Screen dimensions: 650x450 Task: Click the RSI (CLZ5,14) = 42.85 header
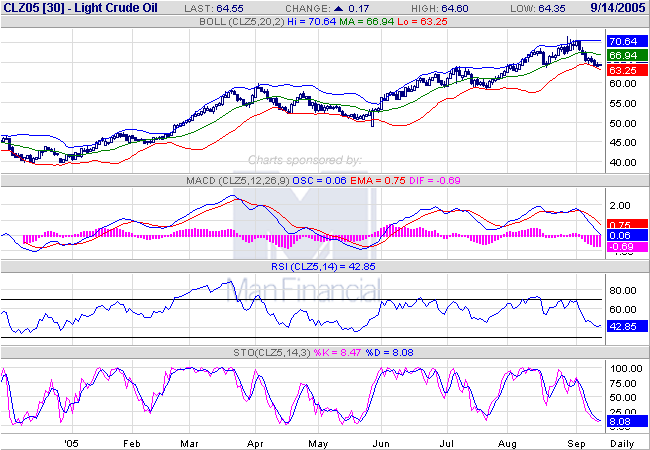[x=323, y=266]
